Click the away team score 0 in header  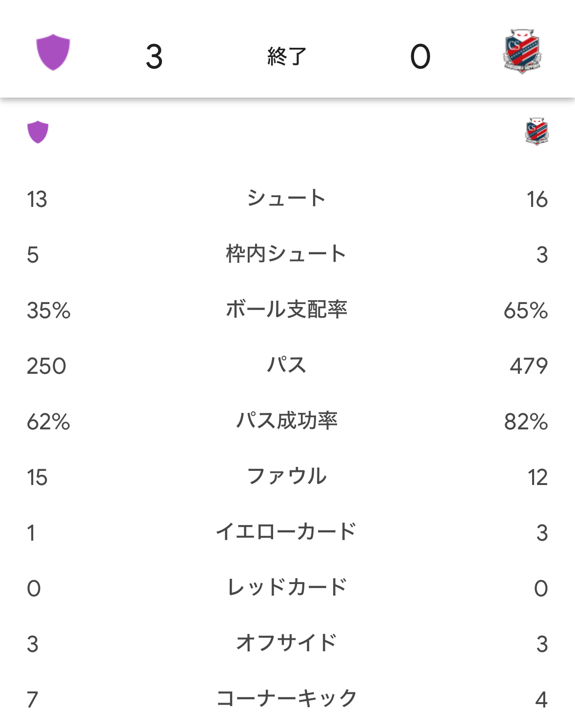click(420, 57)
